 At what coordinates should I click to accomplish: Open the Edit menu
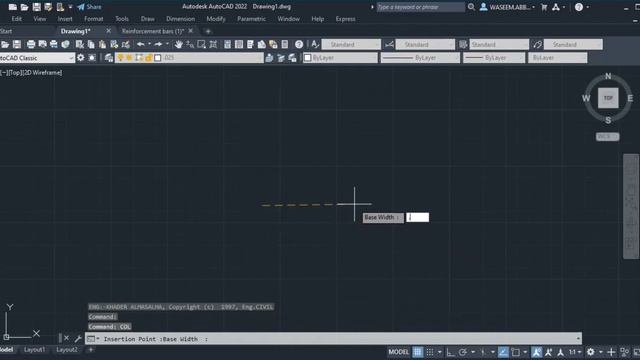pos(17,19)
